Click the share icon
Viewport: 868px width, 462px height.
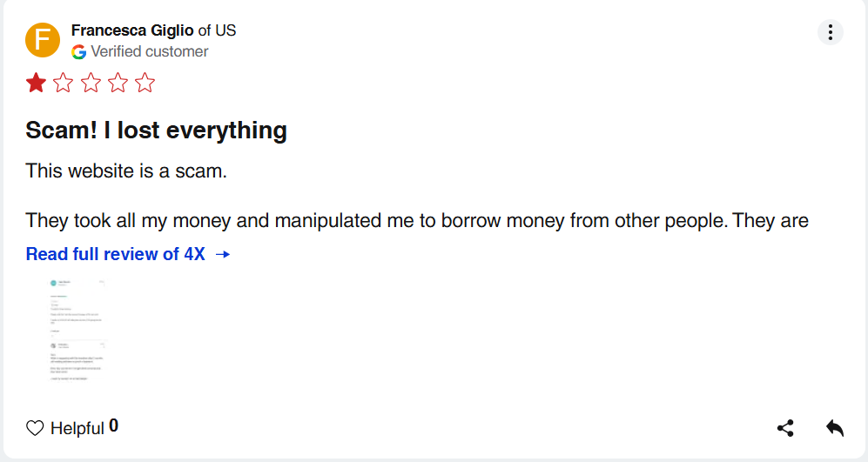(x=785, y=428)
